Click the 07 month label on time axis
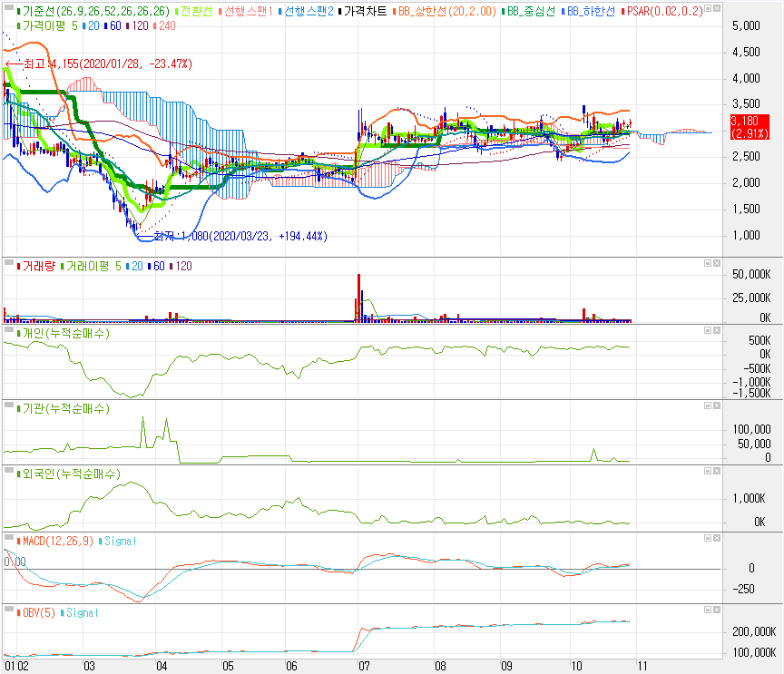 pos(364,666)
